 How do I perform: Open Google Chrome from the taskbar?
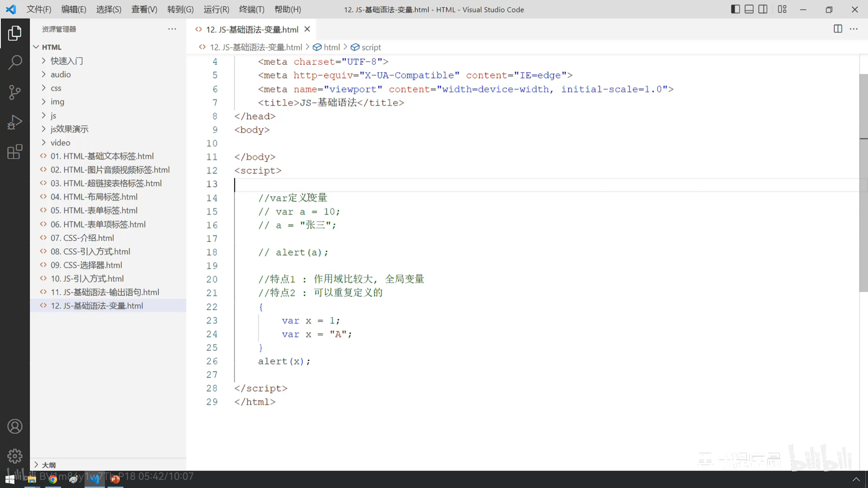[53, 479]
